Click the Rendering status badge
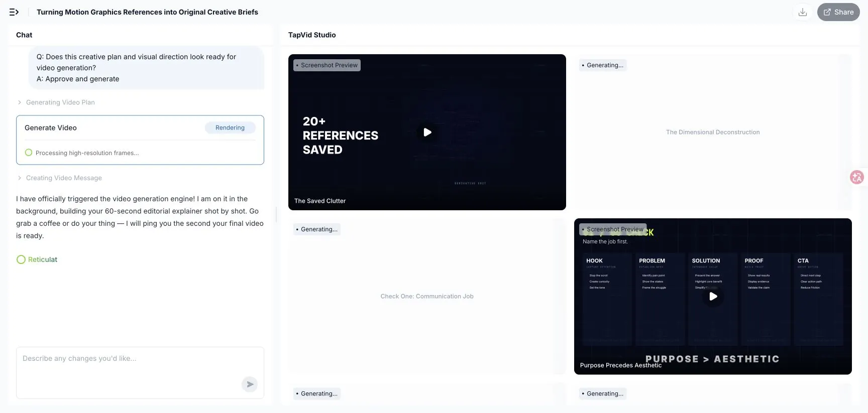Screen dimensions: 868x413 point(230,128)
